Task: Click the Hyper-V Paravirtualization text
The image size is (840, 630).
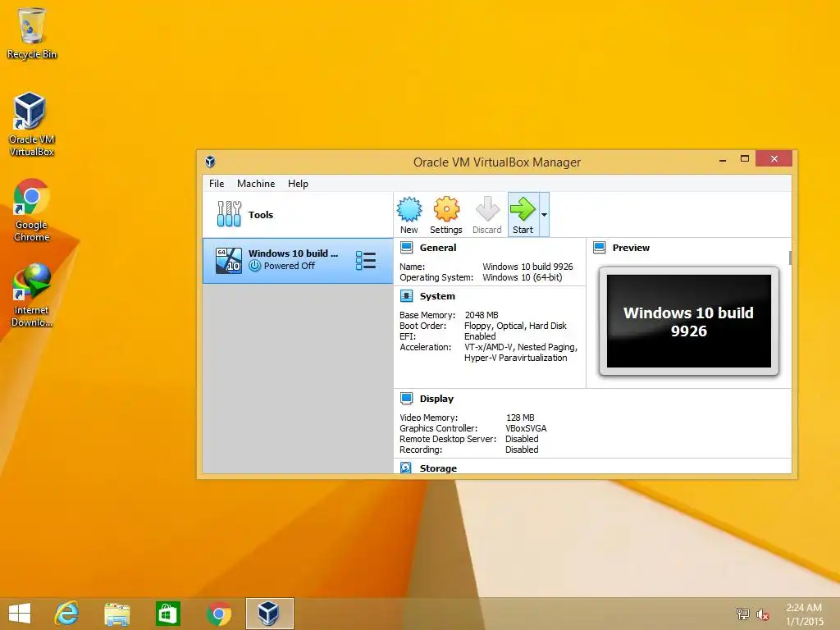Action: pos(515,358)
